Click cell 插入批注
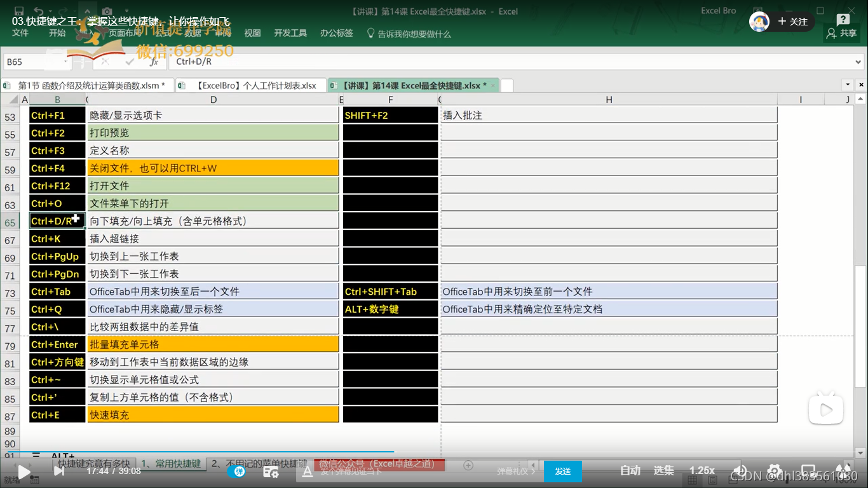 [609, 116]
